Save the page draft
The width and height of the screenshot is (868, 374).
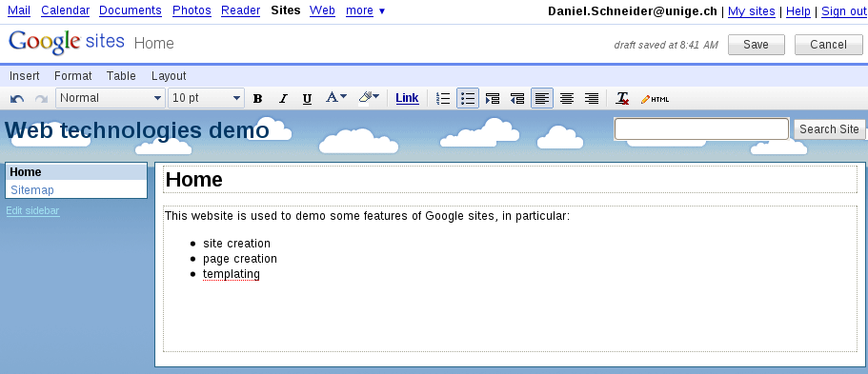pos(757,45)
